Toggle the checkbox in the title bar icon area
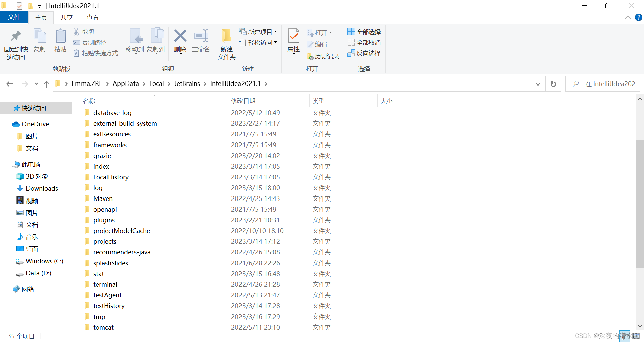The width and height of the screenshot is (644, 342). pyautogui.click(x=19, y=5)
